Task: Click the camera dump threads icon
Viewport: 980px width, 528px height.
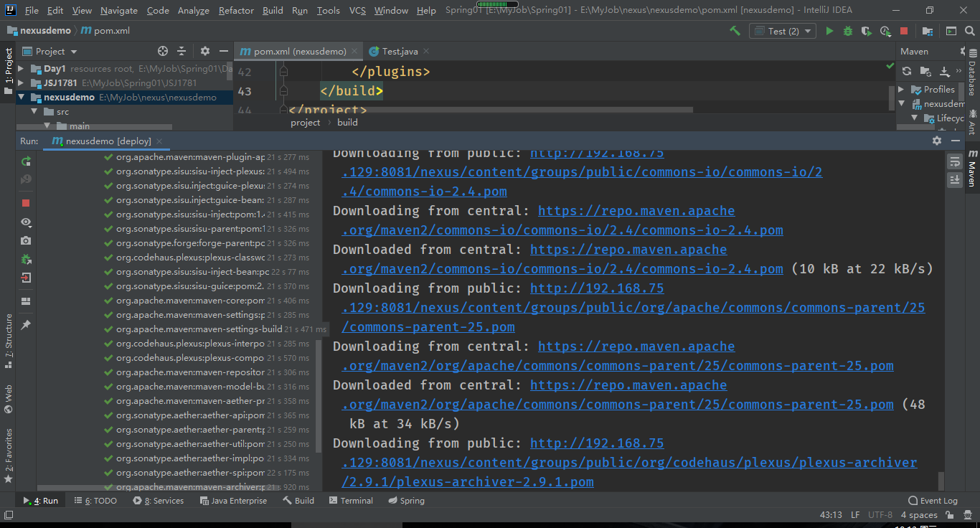Action: click(27, 240)
